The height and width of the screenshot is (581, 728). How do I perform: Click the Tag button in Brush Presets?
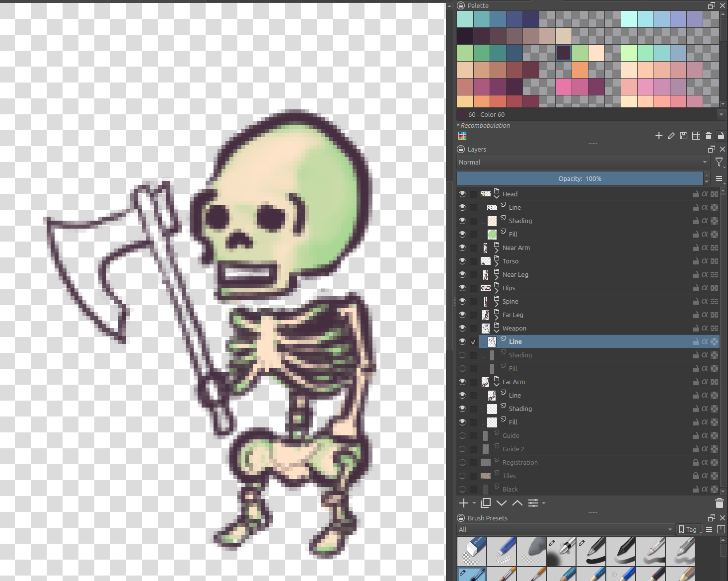[x=690, y=529]
